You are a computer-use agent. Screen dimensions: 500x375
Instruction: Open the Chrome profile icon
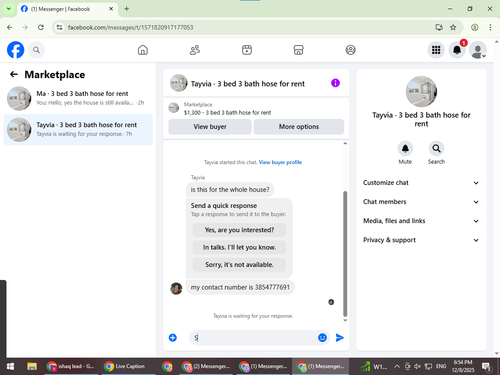tap(475, 27)
